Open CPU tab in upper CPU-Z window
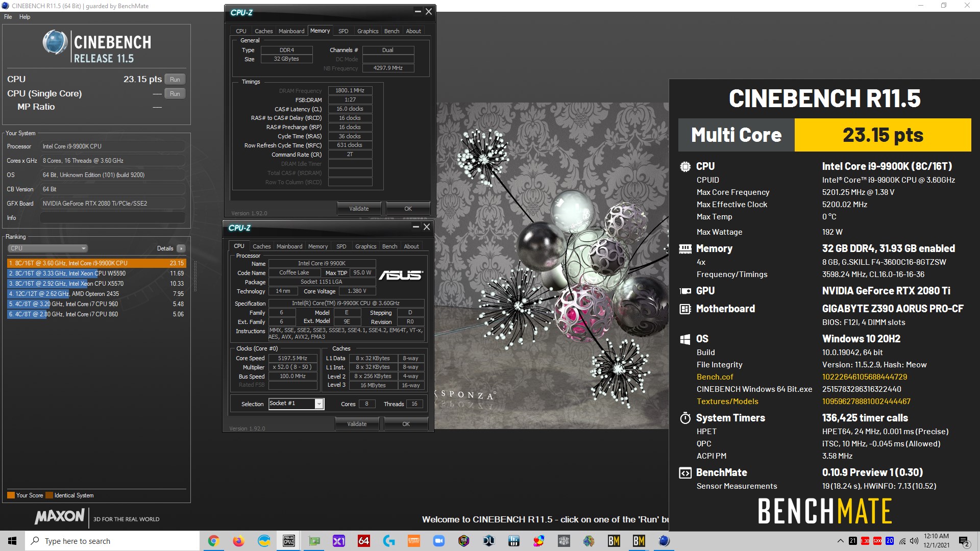The image size is (980, 551). coord(241,31)
